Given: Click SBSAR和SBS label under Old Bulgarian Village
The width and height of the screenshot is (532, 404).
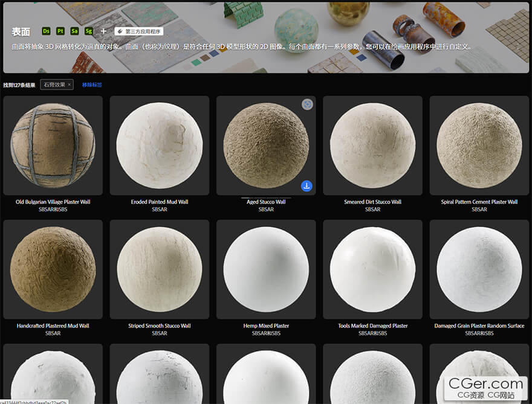Looking at the screenshot, I should coord(53,210).
